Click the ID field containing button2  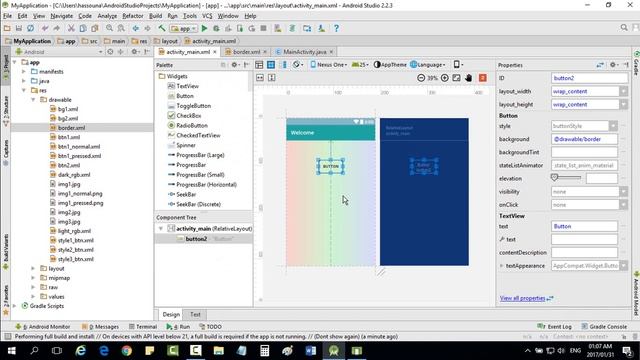589,78
